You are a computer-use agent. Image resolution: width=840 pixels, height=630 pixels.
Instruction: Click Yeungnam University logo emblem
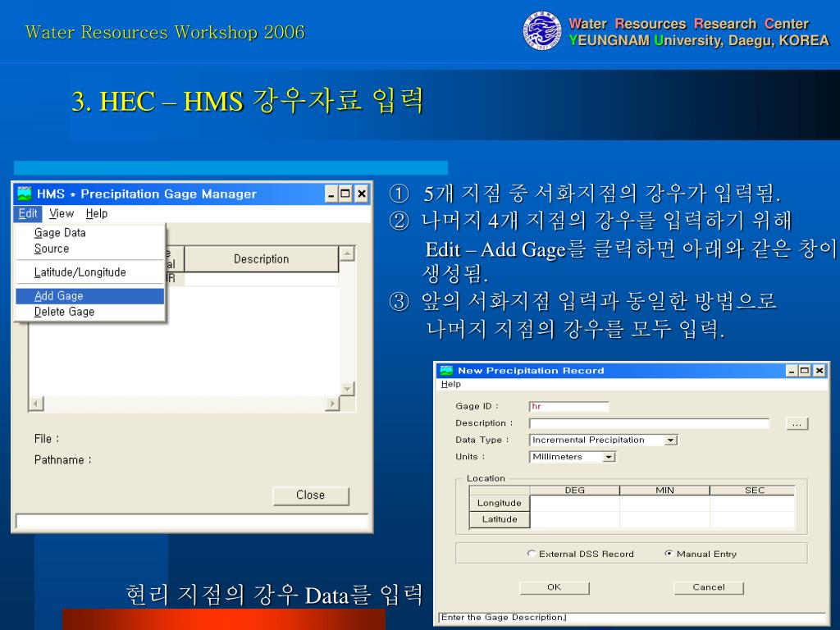542,31
